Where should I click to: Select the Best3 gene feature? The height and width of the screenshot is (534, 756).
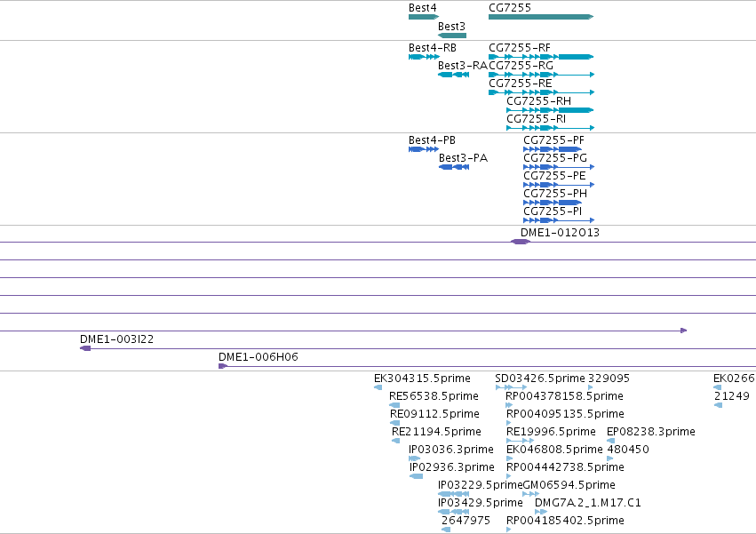452,36
